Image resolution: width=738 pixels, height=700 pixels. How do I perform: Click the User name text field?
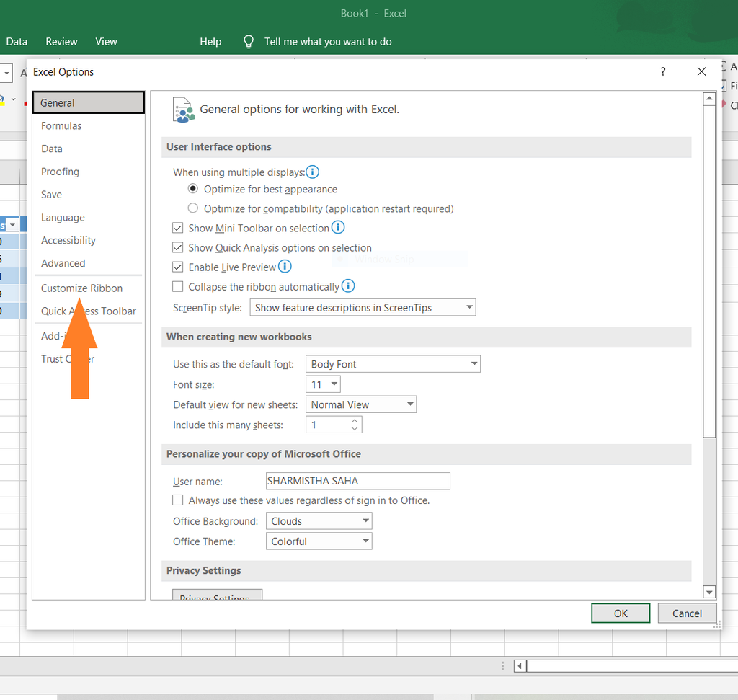pyautogui.click(x=357, y=481)
